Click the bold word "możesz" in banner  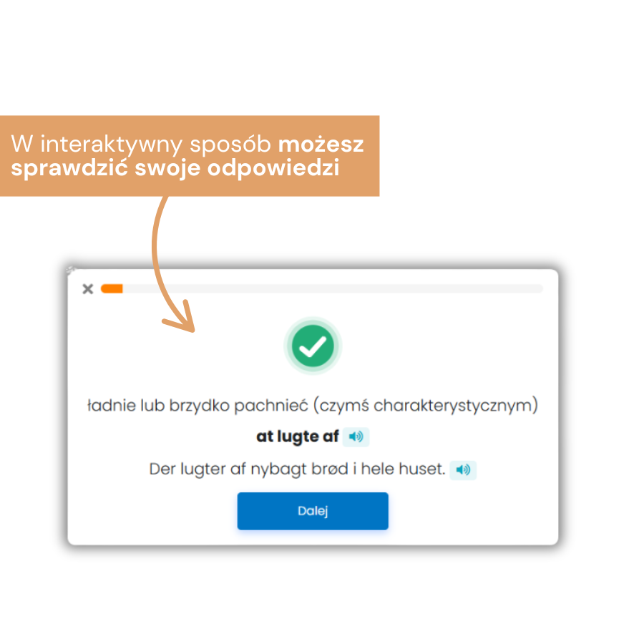pos(321,144)
